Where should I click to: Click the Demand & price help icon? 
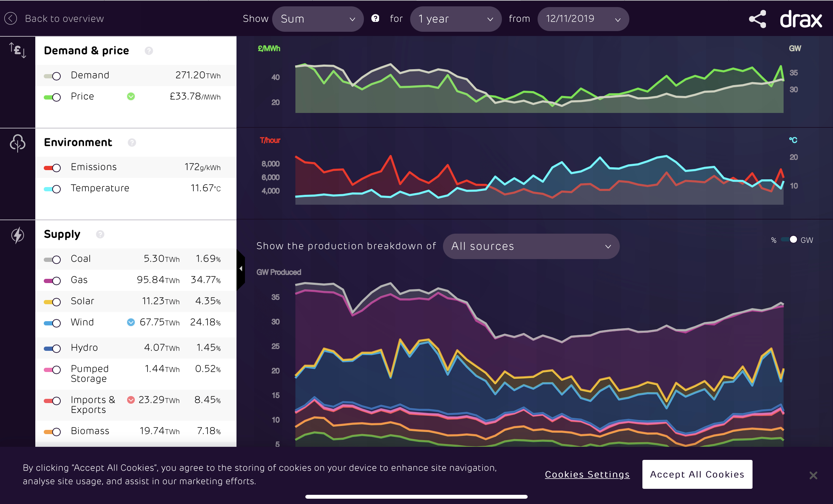click(x=149, y=51)
